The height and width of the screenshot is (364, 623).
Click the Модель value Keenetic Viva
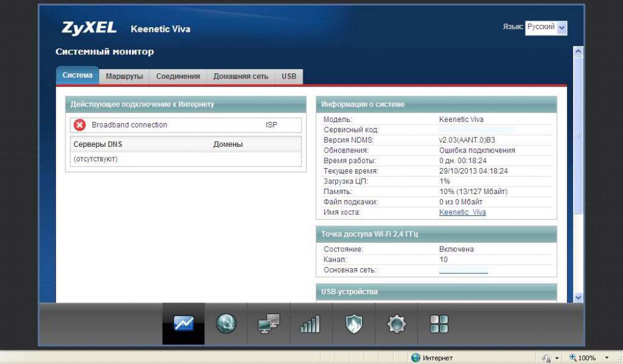point(461,119)
